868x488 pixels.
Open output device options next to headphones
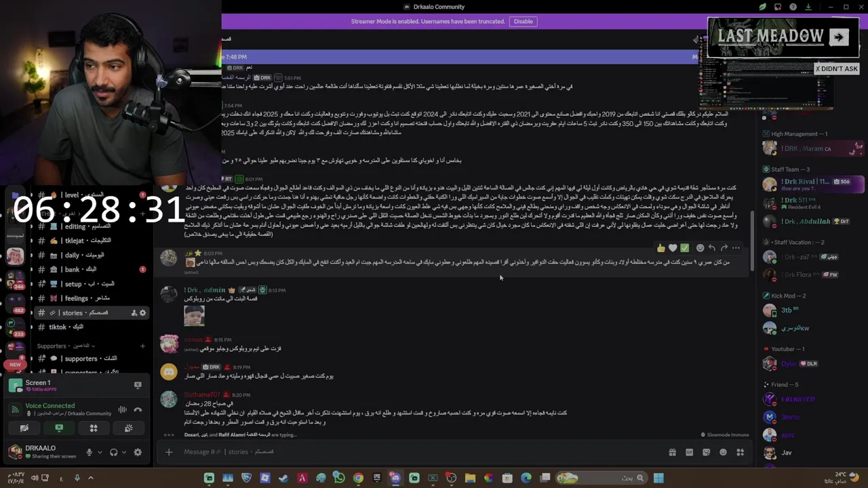124,452
